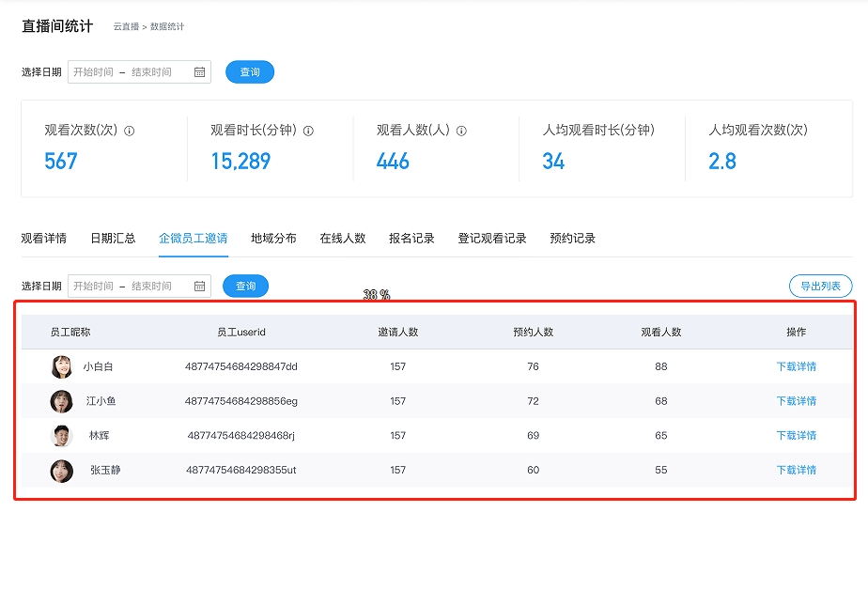This screenshot has height=605, width=868.
Task: View the 报名记录 tab
Action: (x=411, y=238)
